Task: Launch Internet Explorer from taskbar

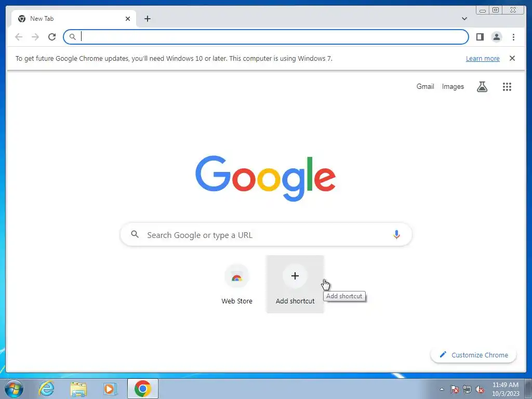Action: [46, 389]
